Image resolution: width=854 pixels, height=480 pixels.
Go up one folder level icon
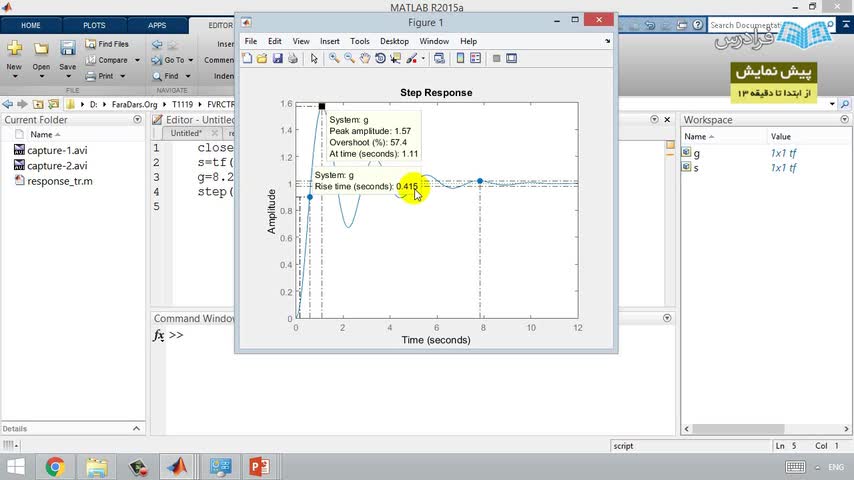[x=38, y=104]
